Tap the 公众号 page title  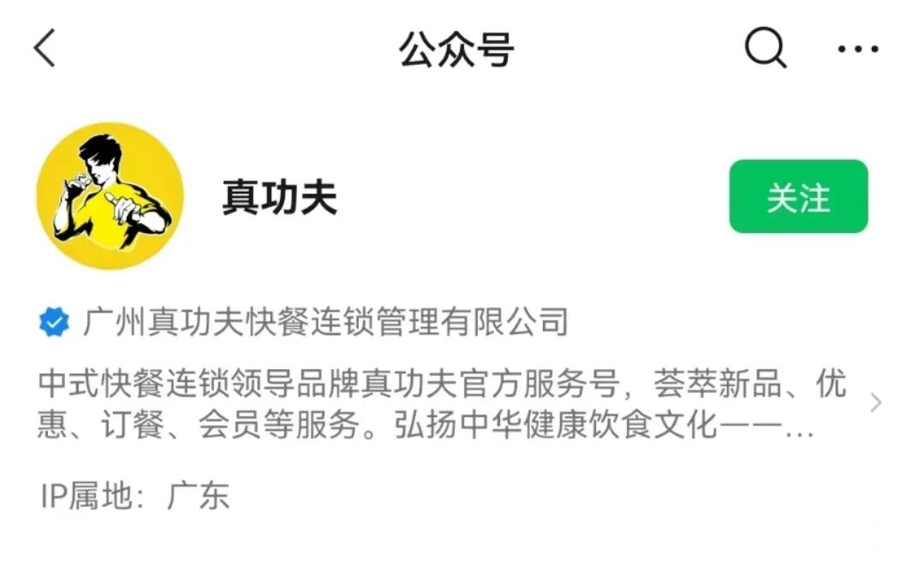point(456,49)
